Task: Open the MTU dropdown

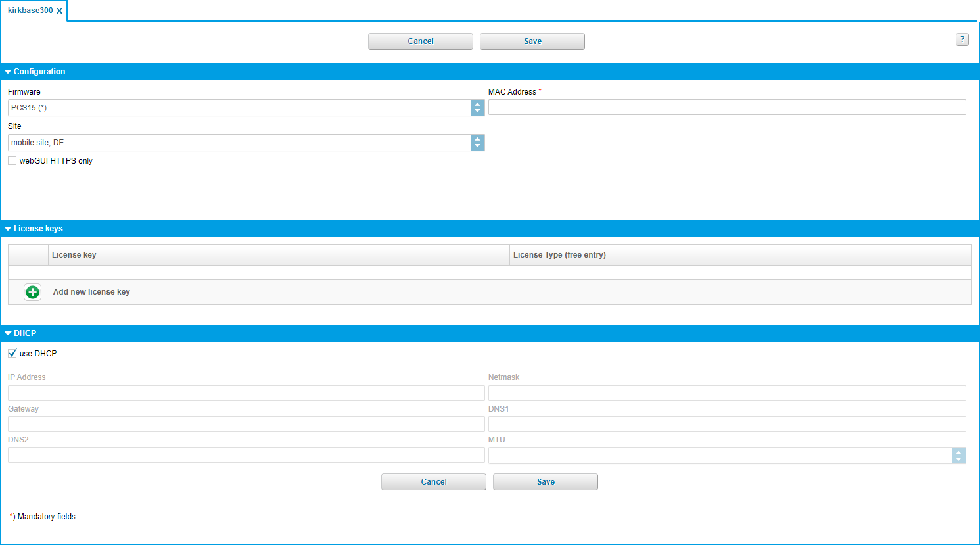Action: pos(727,456)
